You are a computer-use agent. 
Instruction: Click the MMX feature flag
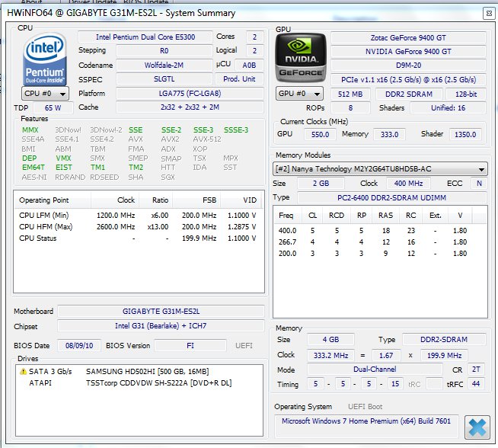tap(30, 130)
